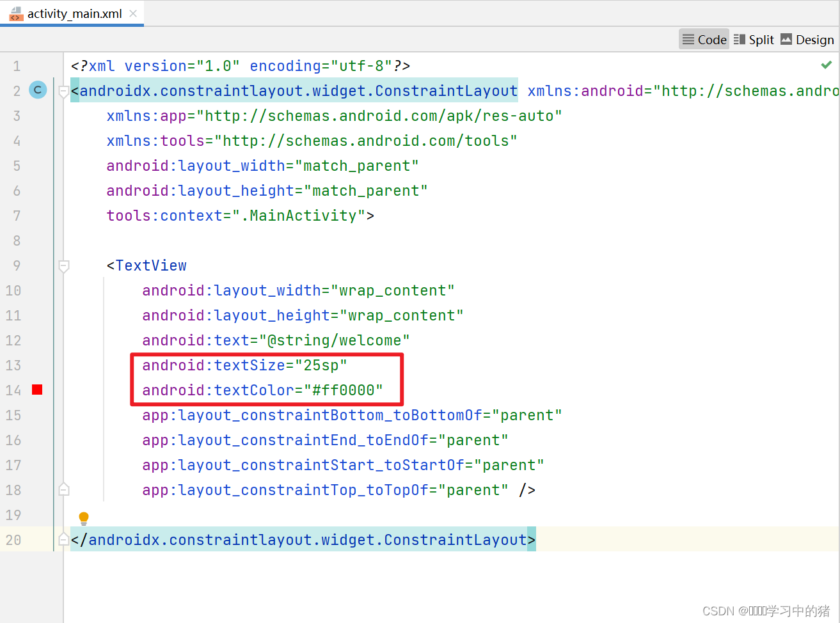Click TextView layout_height "wrap_content" value
This screenshot has width=840, height=623.
pyautogui.click(x=402, y=315)
